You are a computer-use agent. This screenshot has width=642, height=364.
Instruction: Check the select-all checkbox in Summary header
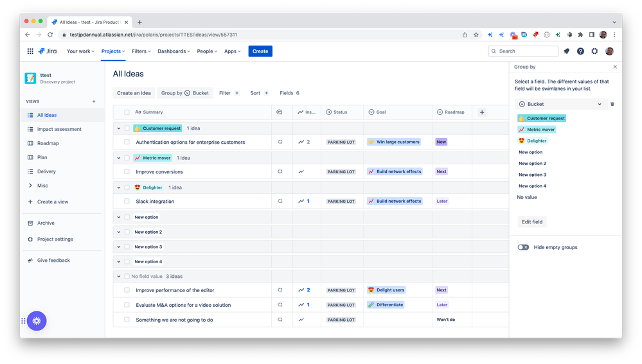point(127,112)
